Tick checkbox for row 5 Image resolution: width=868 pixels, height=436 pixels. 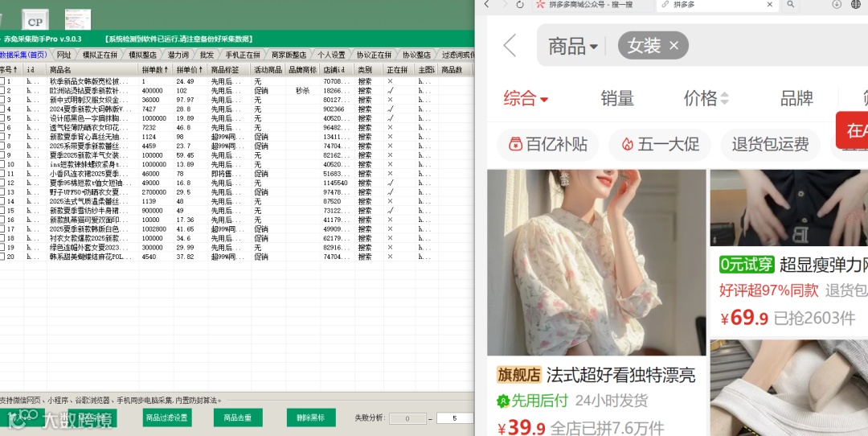tap(2, 118)
